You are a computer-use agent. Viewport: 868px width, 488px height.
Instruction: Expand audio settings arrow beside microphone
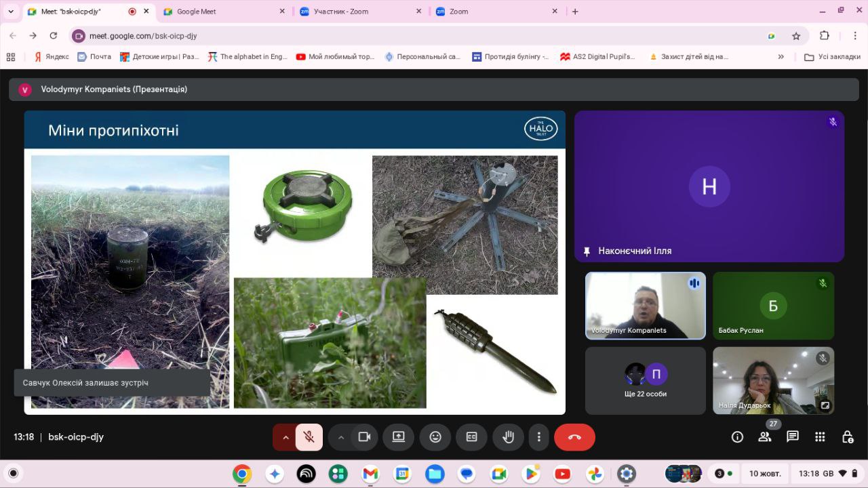pyautogui.click(x=285, y=437)
